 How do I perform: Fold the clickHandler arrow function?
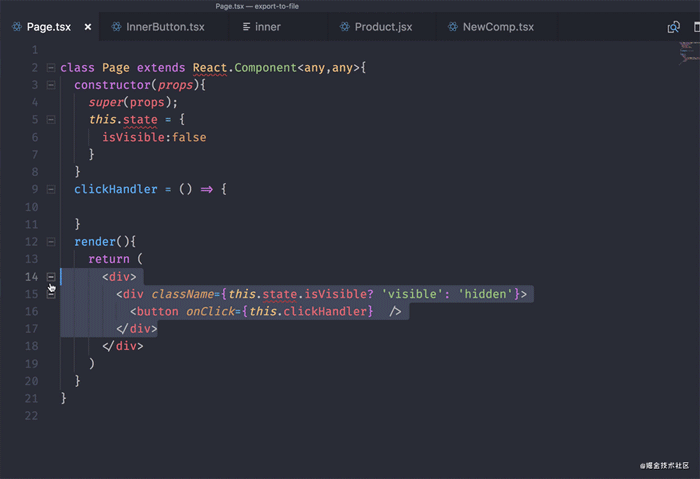[x=50, y=189]
